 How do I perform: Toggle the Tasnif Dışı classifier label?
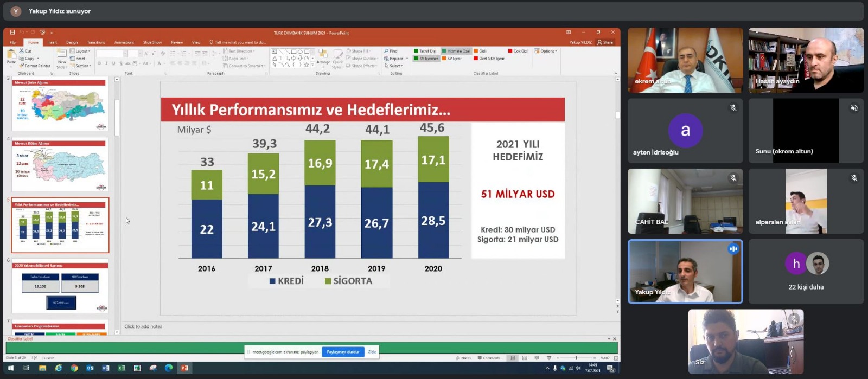(425, 51)
